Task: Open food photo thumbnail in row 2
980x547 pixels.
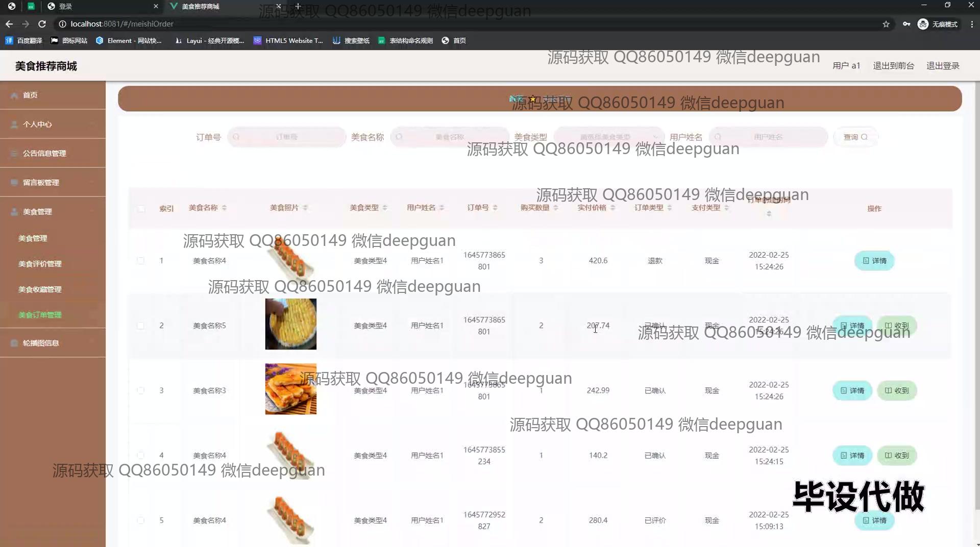Action: pyautogui.click(x=291, y=324)
